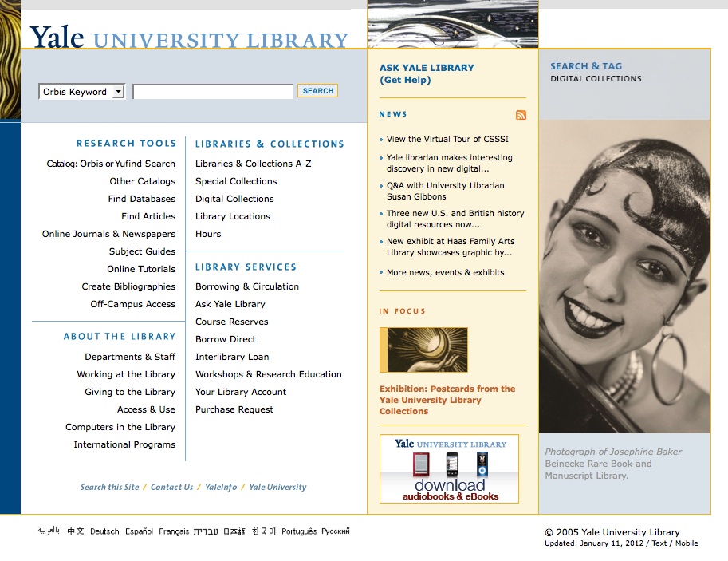
Task: Open Find Databases
Action: [x=142, y=199]
